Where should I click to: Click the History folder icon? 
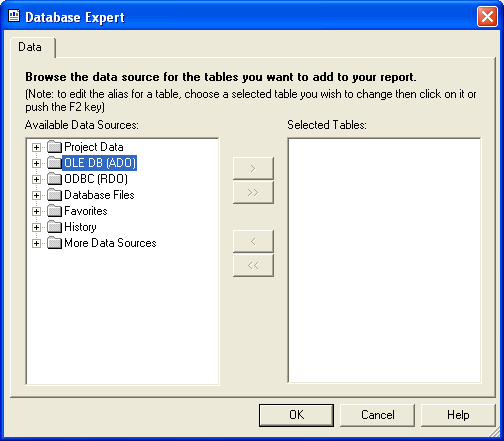click(54, 227)
